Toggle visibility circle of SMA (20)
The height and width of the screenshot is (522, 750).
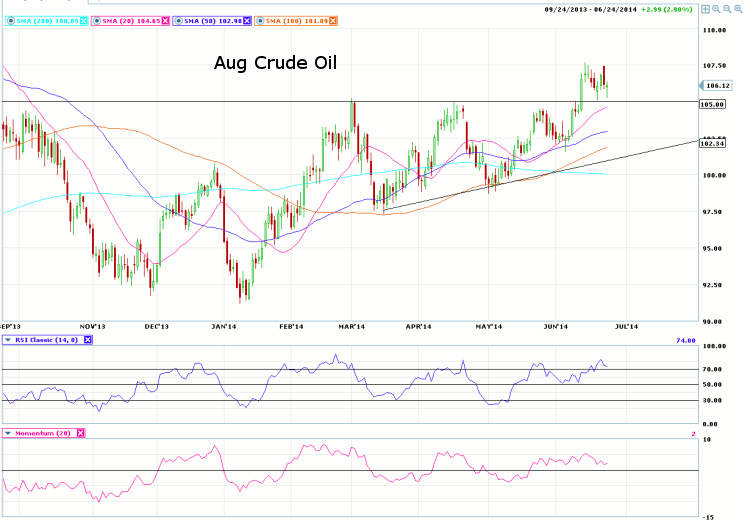[96, 19]
